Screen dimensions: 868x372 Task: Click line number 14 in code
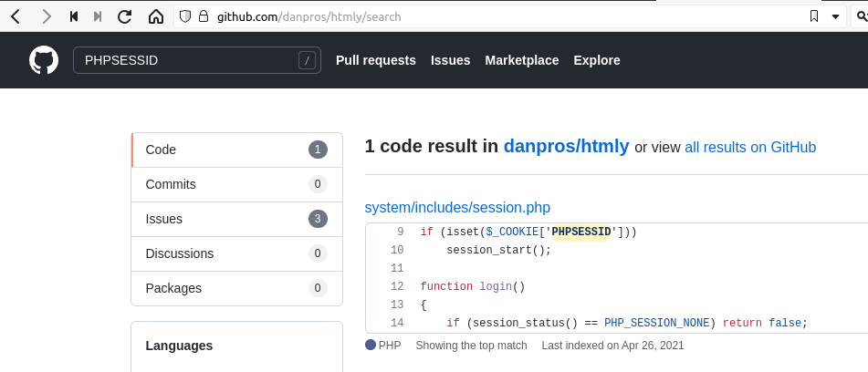pos(397,322)
